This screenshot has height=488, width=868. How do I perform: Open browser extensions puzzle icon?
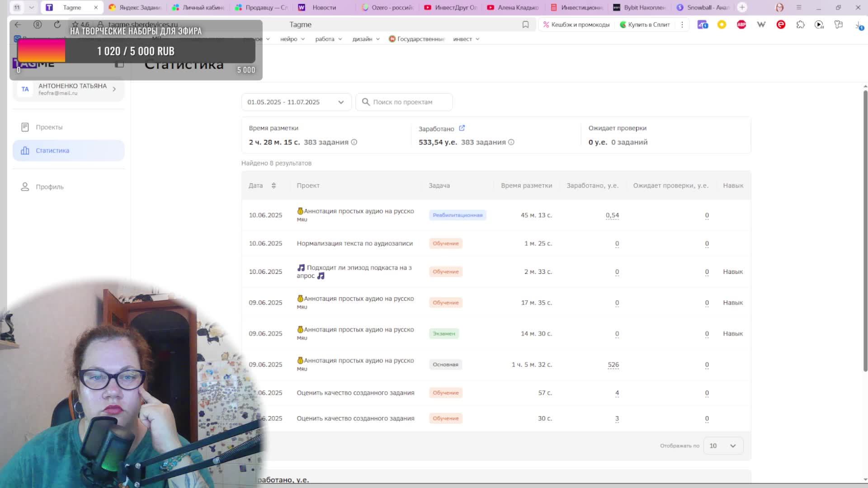(x=800, y=25)
